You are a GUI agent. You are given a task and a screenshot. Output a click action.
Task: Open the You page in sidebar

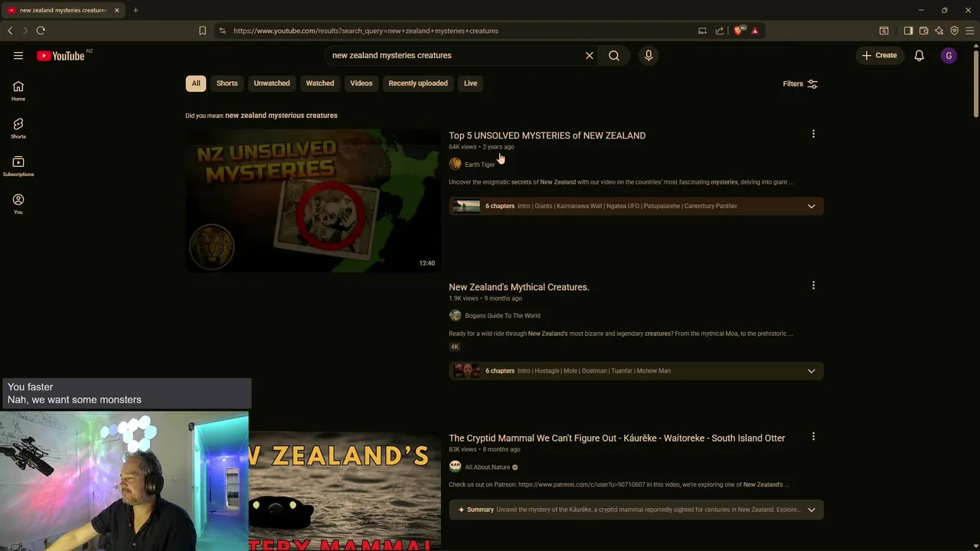[x=18, y=204]
